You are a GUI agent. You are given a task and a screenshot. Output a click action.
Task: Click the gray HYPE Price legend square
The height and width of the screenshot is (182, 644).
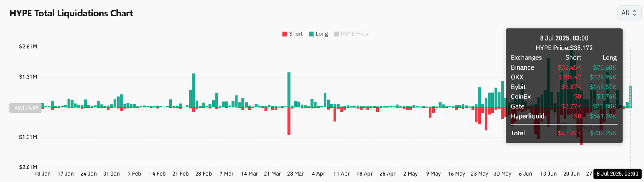click(x=336, y=34)
